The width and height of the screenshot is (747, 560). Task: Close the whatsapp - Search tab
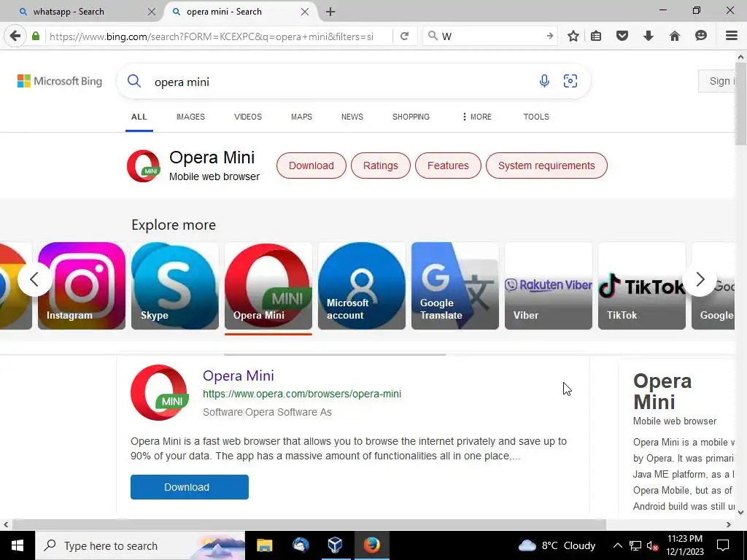tap(152, 12)
